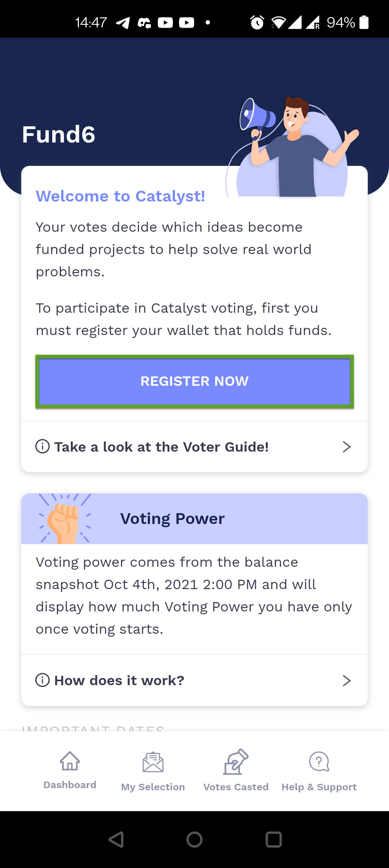Tap the Voting Power card header
This screenshot has height=868, width=389.
194,519
